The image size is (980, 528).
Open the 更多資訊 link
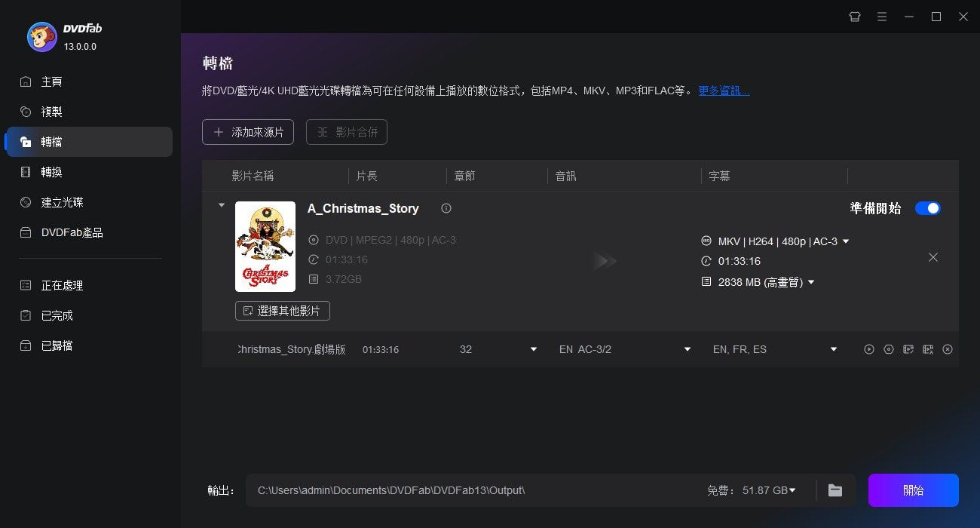point(724,91)
